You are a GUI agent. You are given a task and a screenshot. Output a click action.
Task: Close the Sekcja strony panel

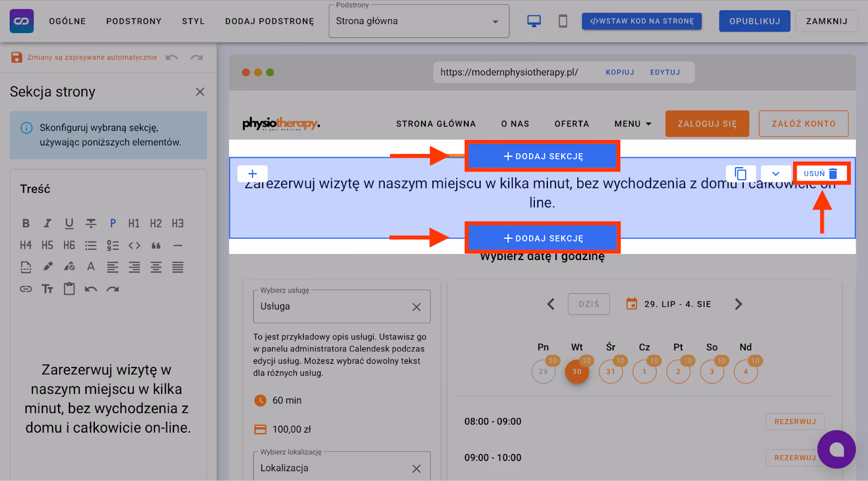tap(200, 92)
